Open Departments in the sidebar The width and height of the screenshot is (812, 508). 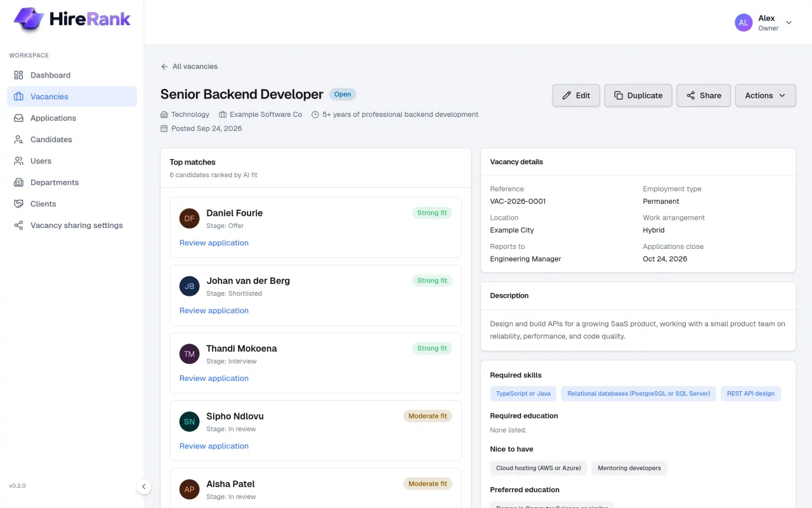[x=72, y=182]
